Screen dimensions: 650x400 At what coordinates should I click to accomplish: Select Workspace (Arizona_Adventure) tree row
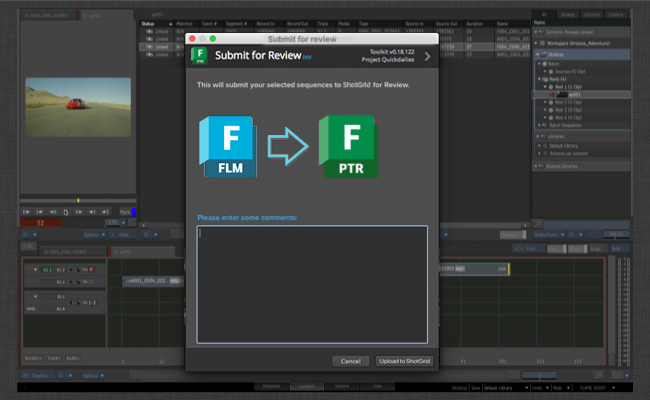582,43
